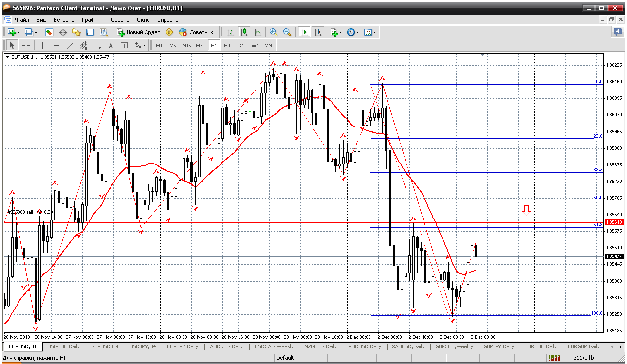This screenshot has height=364, width=627.
Task: Expand the Indicators dropdown arrow
Action: (x=341, y=33)
